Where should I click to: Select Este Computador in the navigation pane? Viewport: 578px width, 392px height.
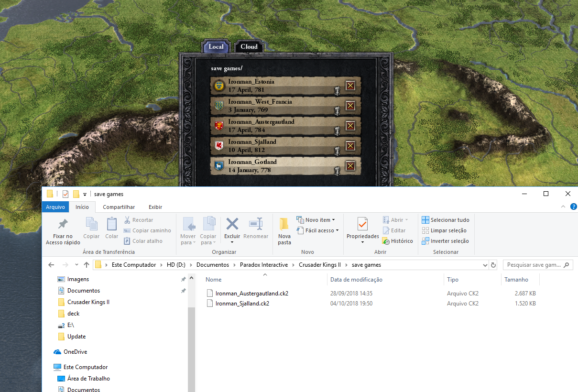click(x=86, y=367)
